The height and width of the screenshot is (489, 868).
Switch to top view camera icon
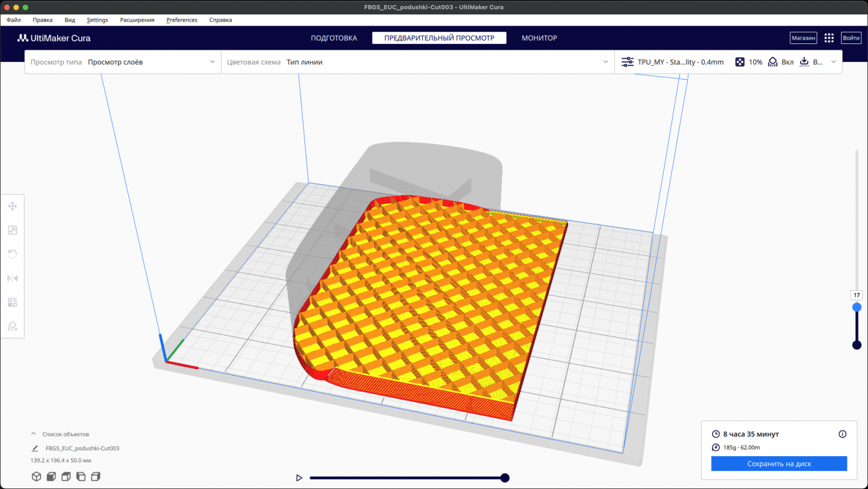[66, 476]
